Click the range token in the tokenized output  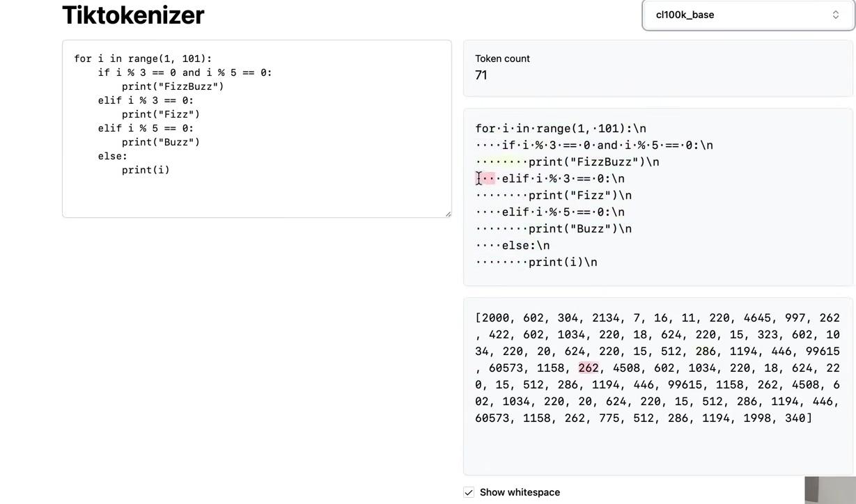(x=554, y=129)
